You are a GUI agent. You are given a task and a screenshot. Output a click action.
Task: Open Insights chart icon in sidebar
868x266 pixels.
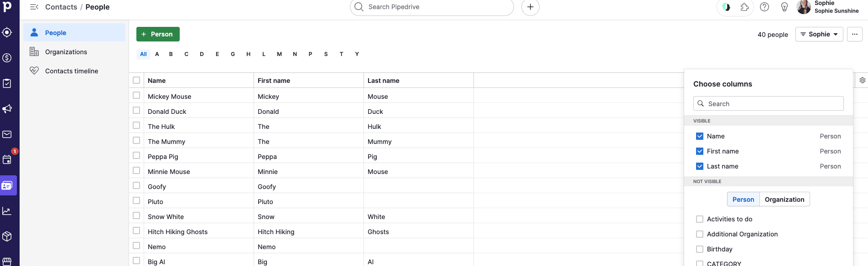click(7, 211)
